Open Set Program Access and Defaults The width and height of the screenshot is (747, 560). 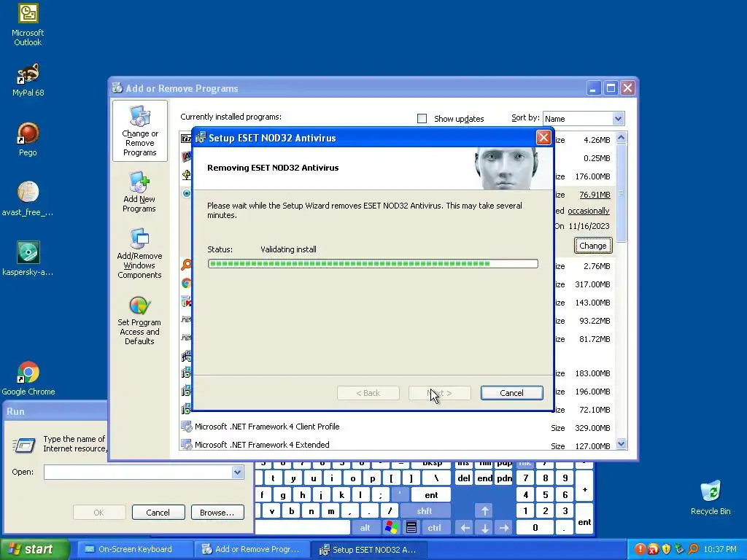click(x=139, y=320)
